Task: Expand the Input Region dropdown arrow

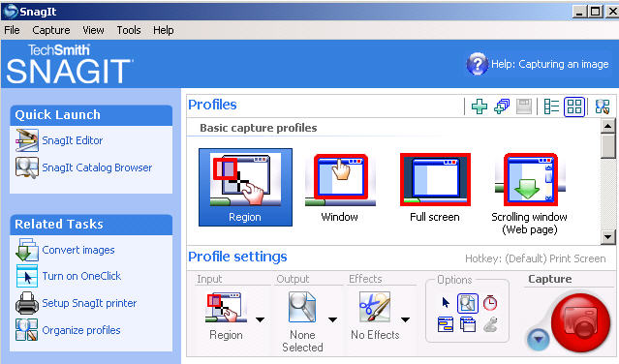Action: 261,319
